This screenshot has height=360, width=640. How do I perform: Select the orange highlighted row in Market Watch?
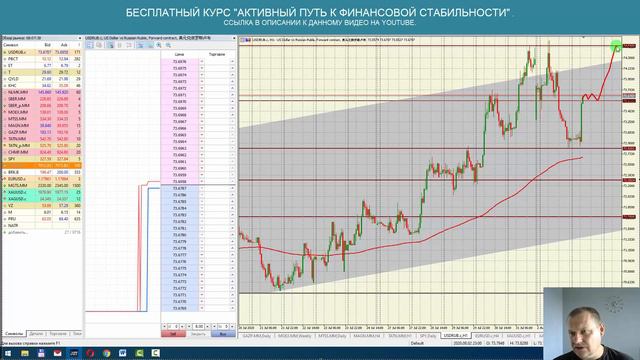[x=42, y=165]
